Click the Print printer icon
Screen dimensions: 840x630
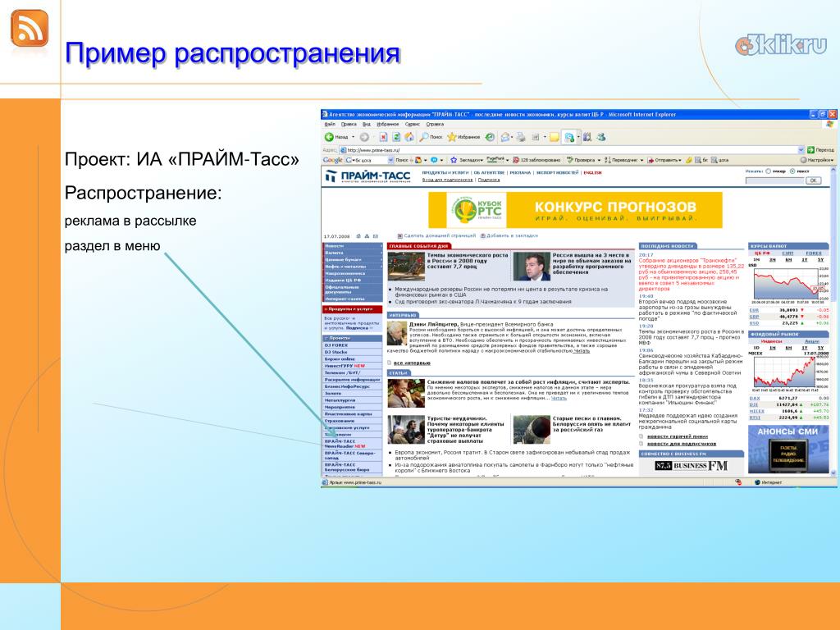[x=521, y=137]
